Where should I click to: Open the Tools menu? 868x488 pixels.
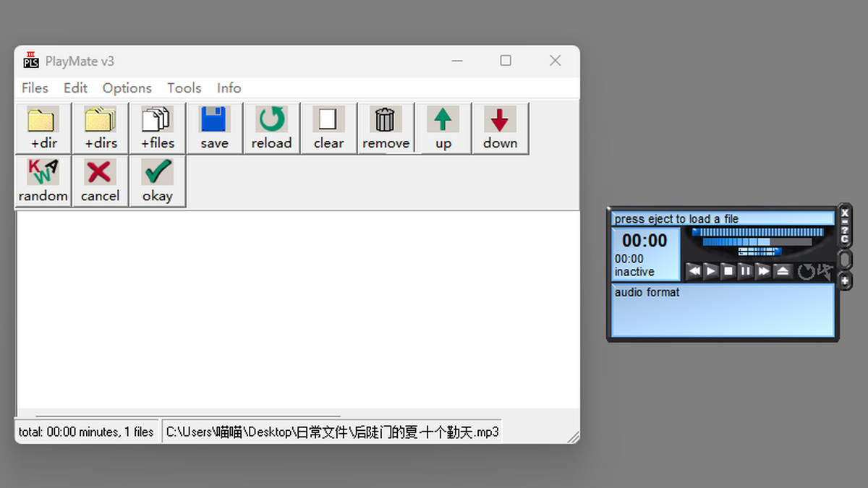184,88
